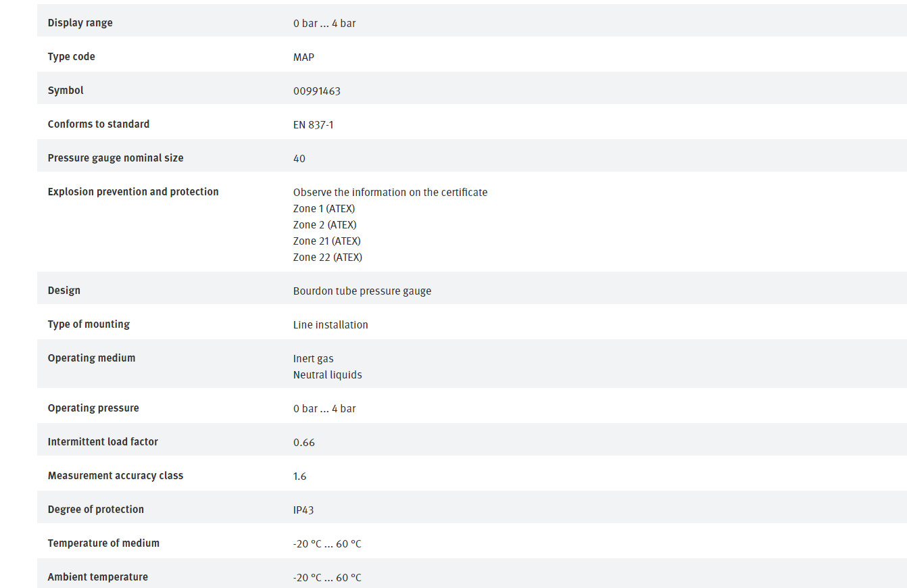Click the Measurement accuracy class label

click(116, 476)
